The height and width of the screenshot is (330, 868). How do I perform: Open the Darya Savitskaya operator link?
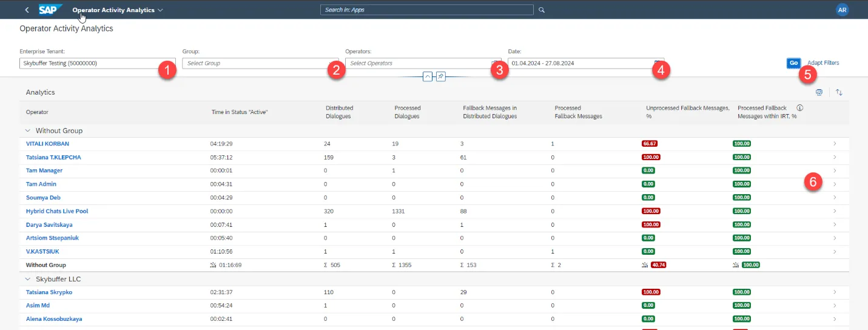[x=50, y=224]
